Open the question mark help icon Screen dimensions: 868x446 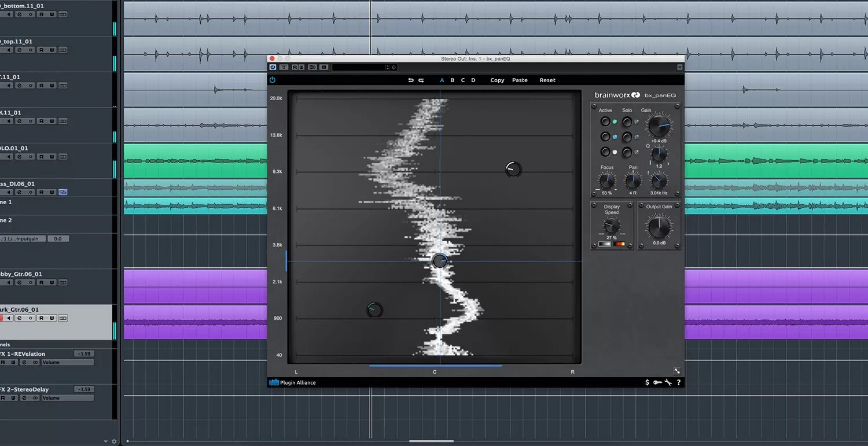click(679, 382)
